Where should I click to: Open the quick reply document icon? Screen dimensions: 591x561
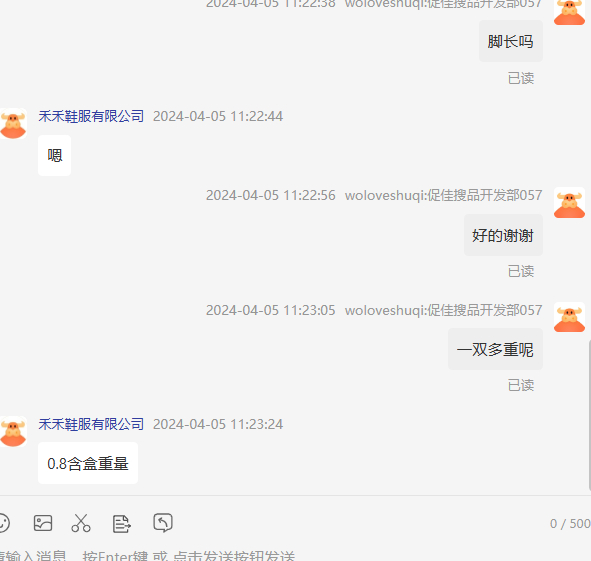(x=121, y=524)
